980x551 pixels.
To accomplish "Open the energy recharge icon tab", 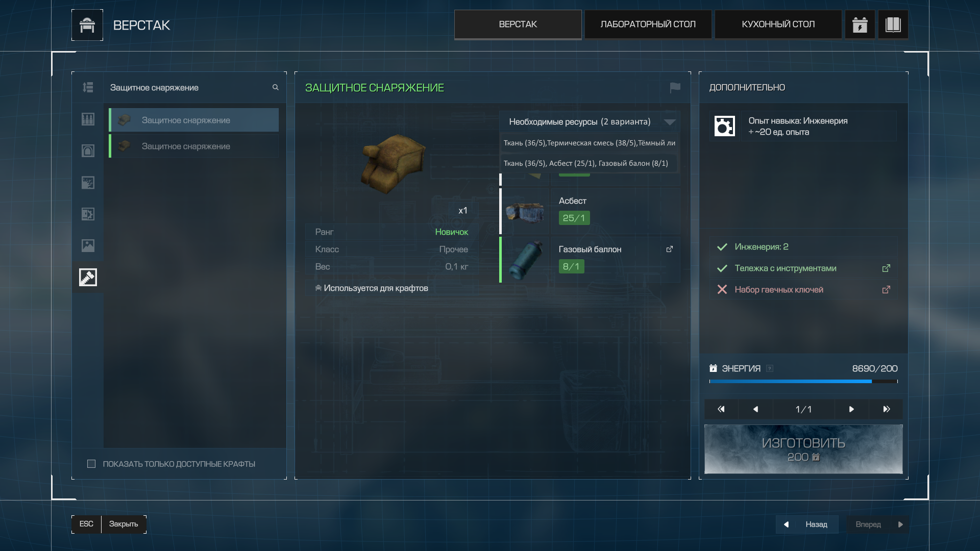I will pos(860,24).
